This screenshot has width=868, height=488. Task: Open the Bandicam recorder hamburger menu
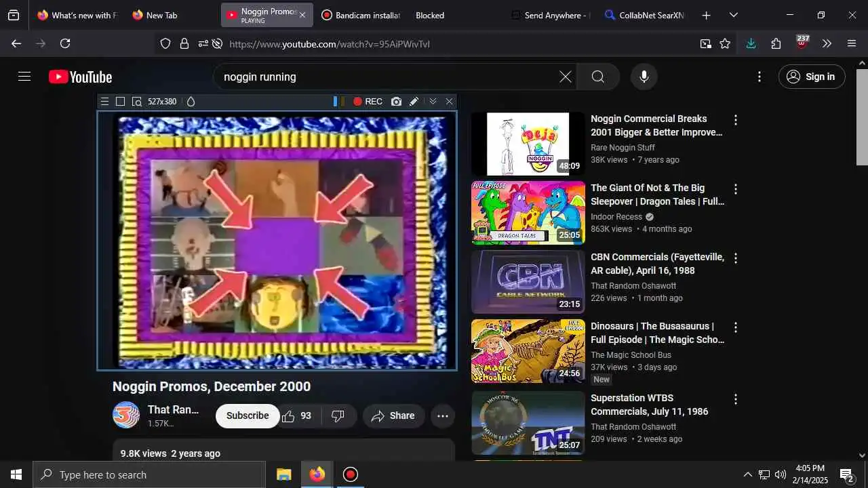point(104,102)
